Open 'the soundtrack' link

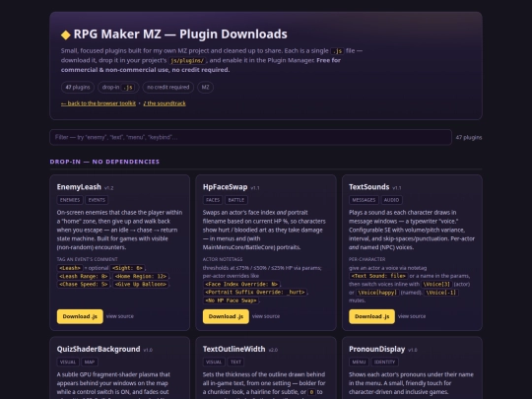(165, 103)
